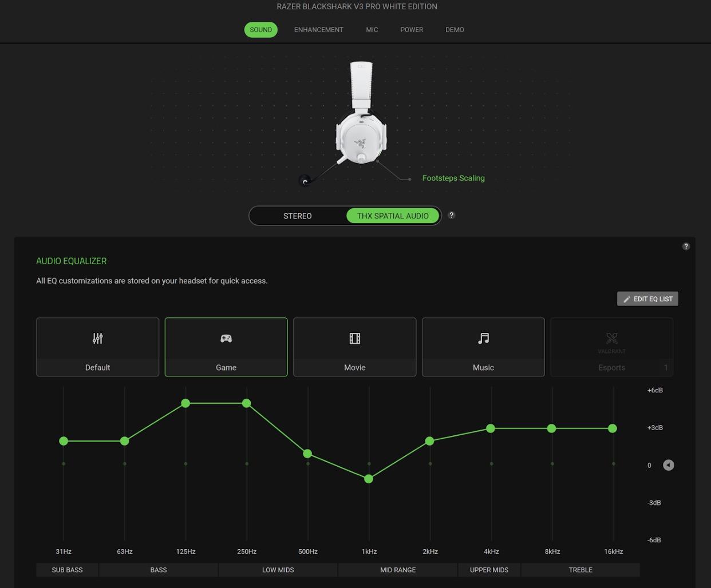
Task: Open help icon next to THX Spatial Audio
Action: (x=452, y=215)
